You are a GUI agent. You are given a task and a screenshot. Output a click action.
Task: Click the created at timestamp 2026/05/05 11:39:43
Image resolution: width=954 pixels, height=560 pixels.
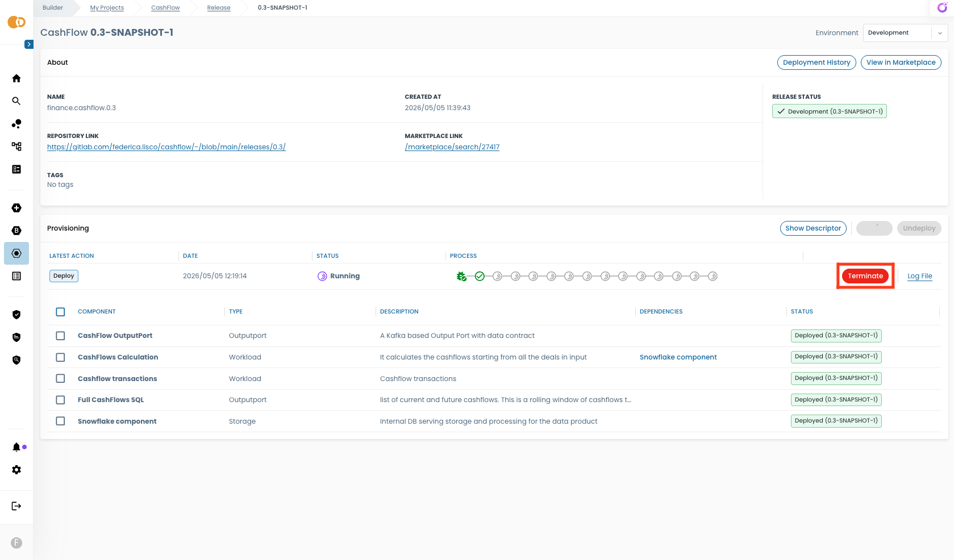click(438, 108)
